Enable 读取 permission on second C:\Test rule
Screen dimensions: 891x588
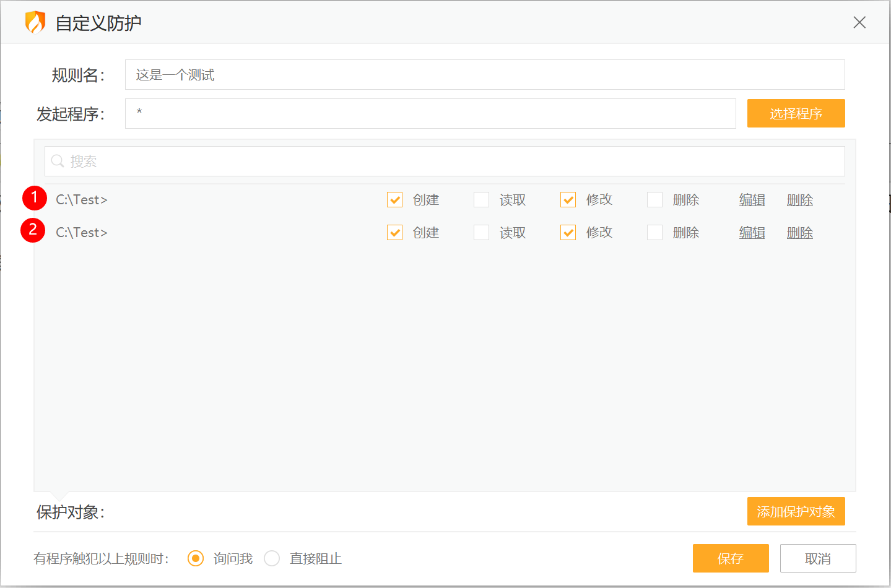point(481,232)
